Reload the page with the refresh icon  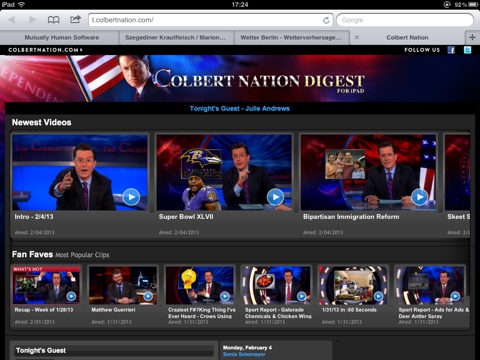tap(326, 20)
